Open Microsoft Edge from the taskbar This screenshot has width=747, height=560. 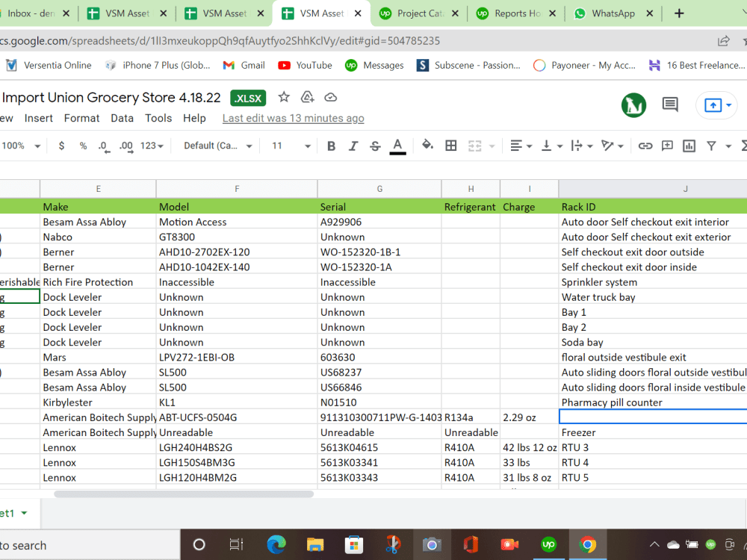coord(276,544)
